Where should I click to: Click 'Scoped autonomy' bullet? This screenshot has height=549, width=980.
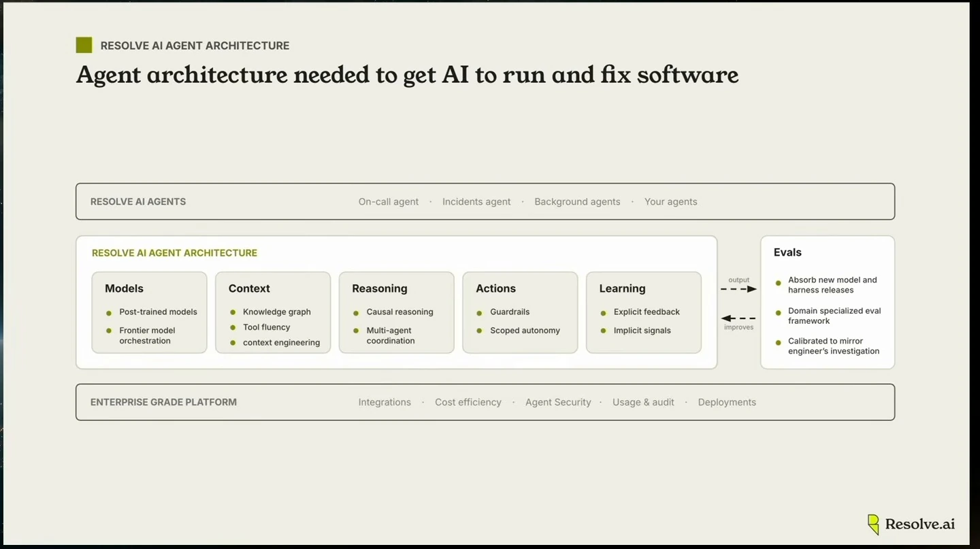[525, 331]
